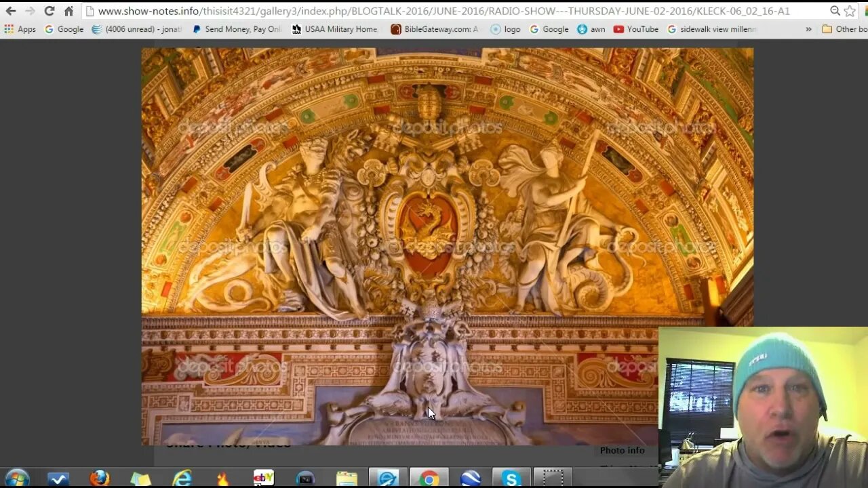This screenshot has height=488, width=868.
Task: Open the Windows Start menu orb
Action: click(16, 479)
